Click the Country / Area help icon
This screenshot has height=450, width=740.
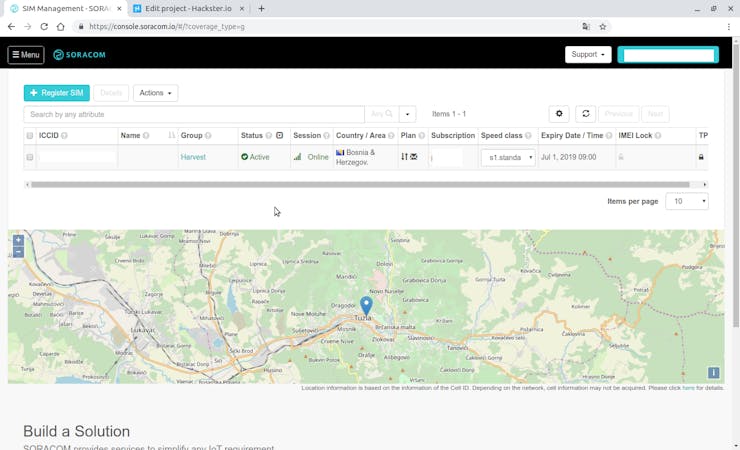coord(391,136)
